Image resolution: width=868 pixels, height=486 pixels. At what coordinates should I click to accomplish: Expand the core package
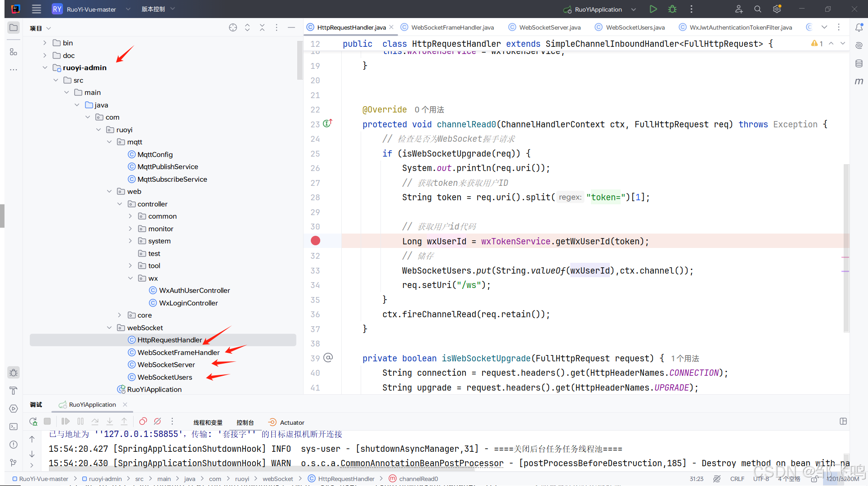(x=120, y=315)
